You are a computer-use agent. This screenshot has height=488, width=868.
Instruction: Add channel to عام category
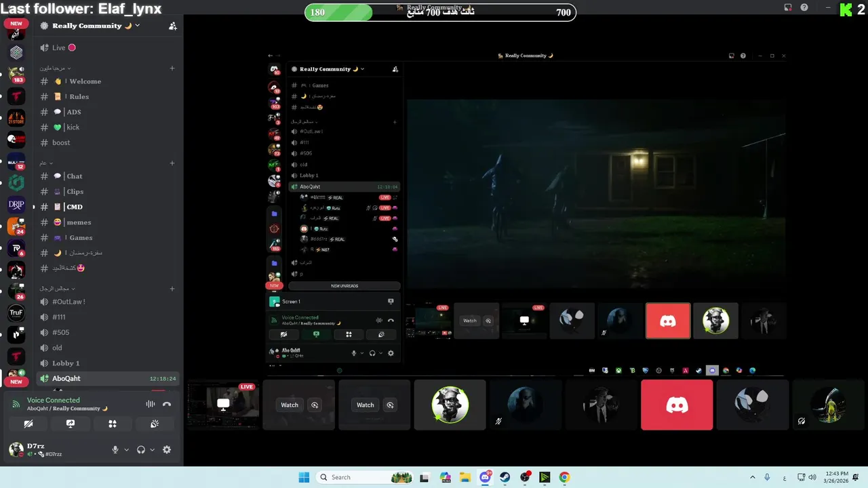(172, 163)
